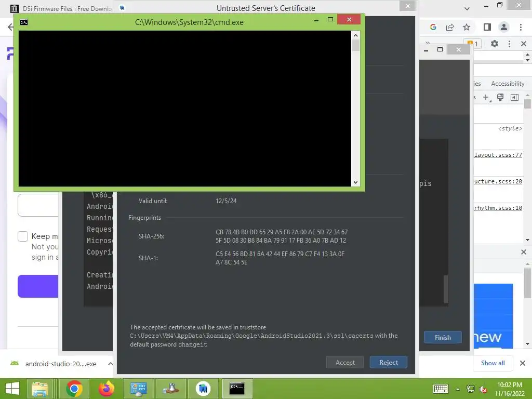Open the cmd.exe title bar system icon
The width and height of the screenshot is (532, 399).
coord(24,22)
